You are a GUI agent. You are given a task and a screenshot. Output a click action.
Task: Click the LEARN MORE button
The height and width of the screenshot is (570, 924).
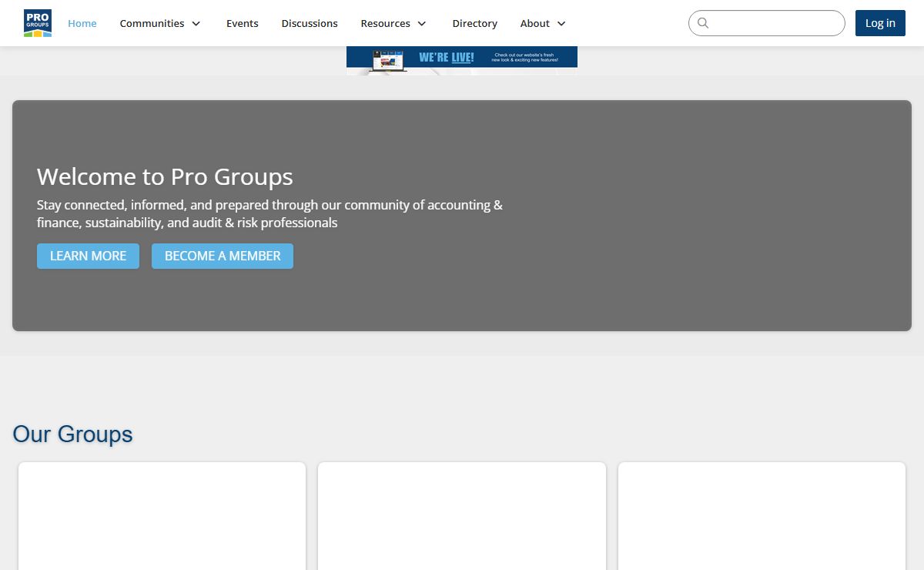(88, 256)
